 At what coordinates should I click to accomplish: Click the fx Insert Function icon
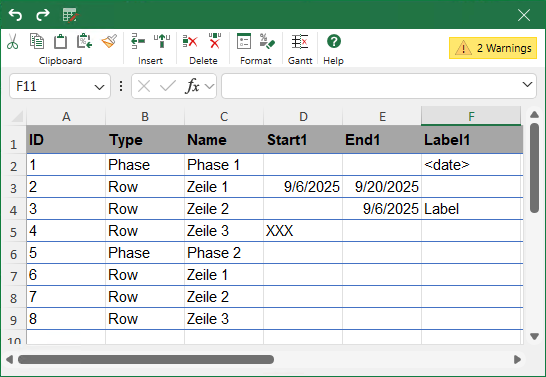tap(193, 86)
